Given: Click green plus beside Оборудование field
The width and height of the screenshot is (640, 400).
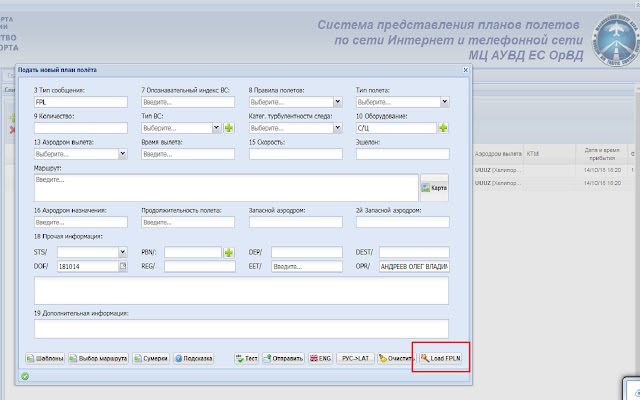Looking at the screenshot, I should (x=443, y=128).
